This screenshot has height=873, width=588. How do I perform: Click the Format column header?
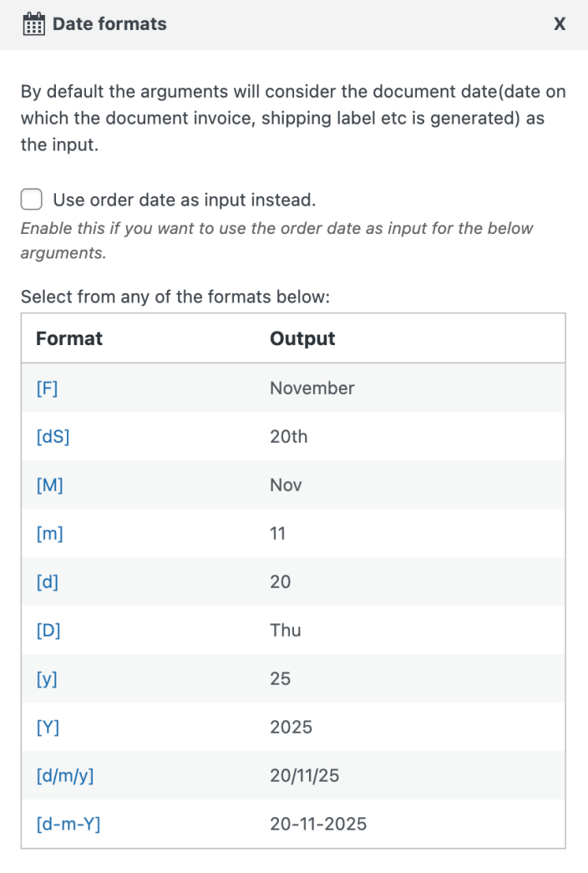tap(69, 338)
